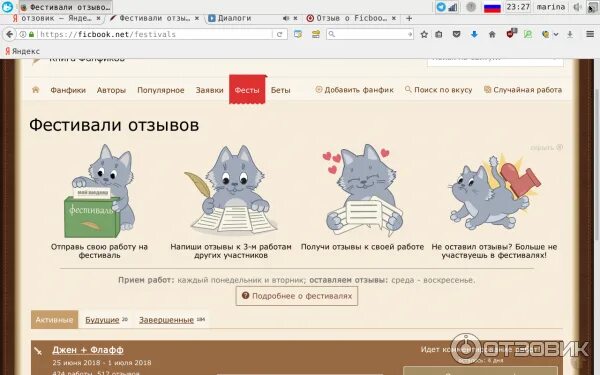The width and height of the screenshot is (600, 375).
Task: Open the Фесты menu item
Action: pos(247,90)
